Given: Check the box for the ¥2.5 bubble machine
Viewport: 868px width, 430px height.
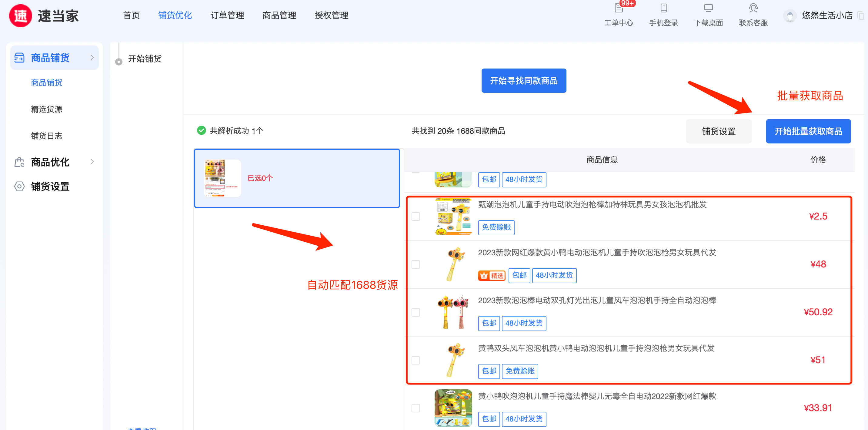Looking at the screenshot, I should click(416, 217).
